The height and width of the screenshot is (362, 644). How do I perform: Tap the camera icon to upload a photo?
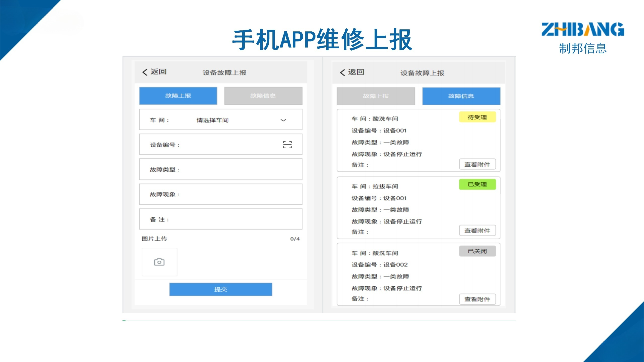click(x=159, y=262)
